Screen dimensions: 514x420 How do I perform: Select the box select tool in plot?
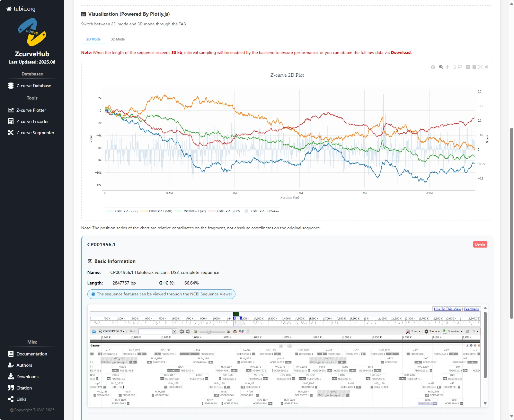454,67
